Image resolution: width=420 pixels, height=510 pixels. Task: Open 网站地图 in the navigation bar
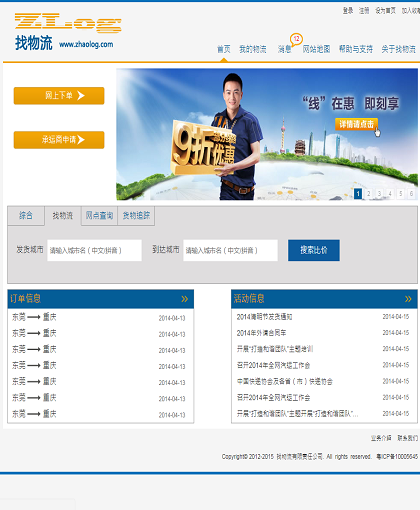coord(316,49)
